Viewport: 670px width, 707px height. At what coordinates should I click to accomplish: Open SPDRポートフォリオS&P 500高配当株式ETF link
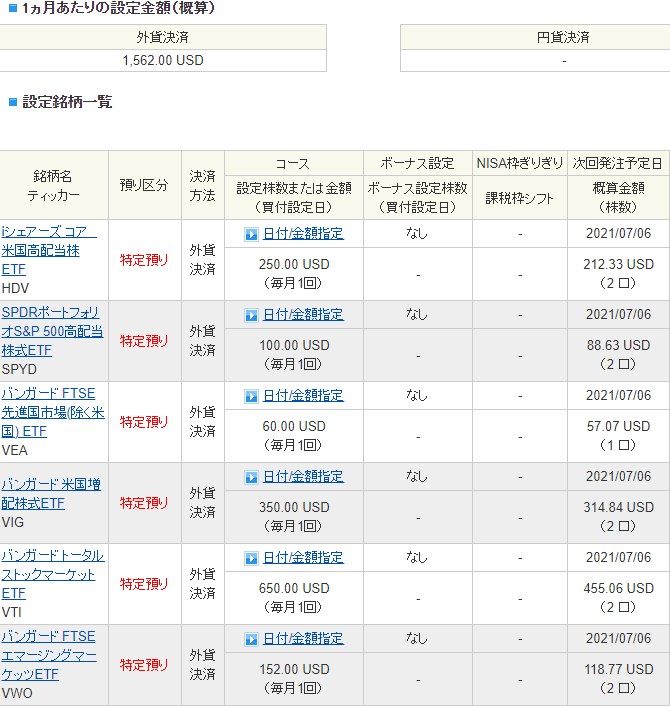pos(52,331)
